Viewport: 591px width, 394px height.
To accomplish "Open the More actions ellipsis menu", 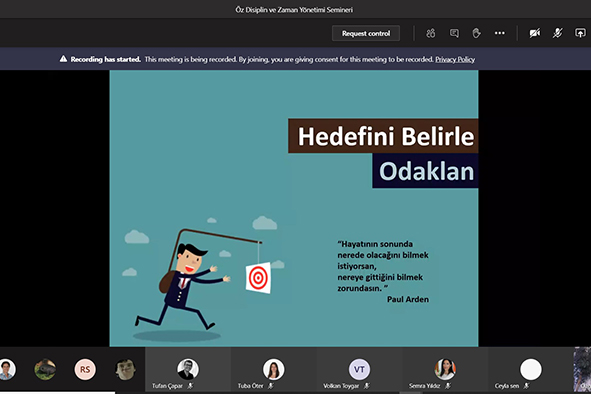I will pyautogui.click(x=499, y=33).
